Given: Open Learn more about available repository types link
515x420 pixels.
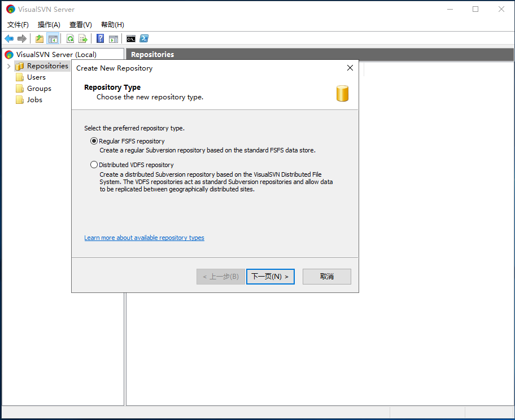Looking at the screenshot, I should coord(144,238).
